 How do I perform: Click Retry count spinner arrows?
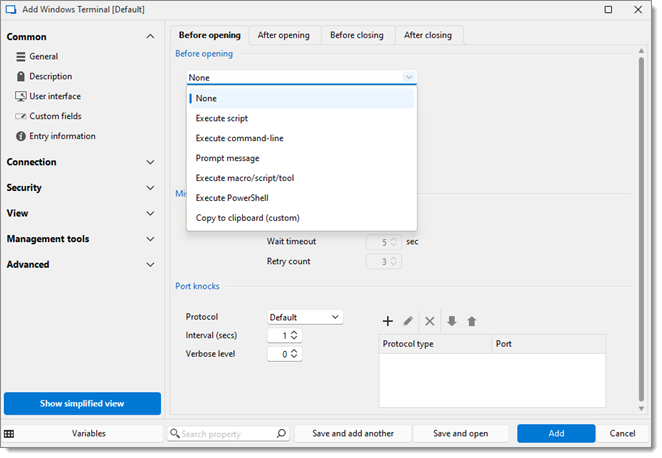(393, 261)
